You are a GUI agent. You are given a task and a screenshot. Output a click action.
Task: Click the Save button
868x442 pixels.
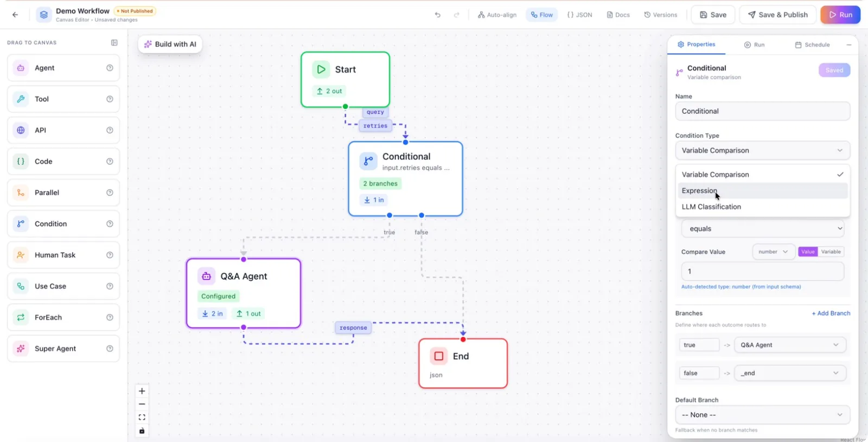[713, 15]
